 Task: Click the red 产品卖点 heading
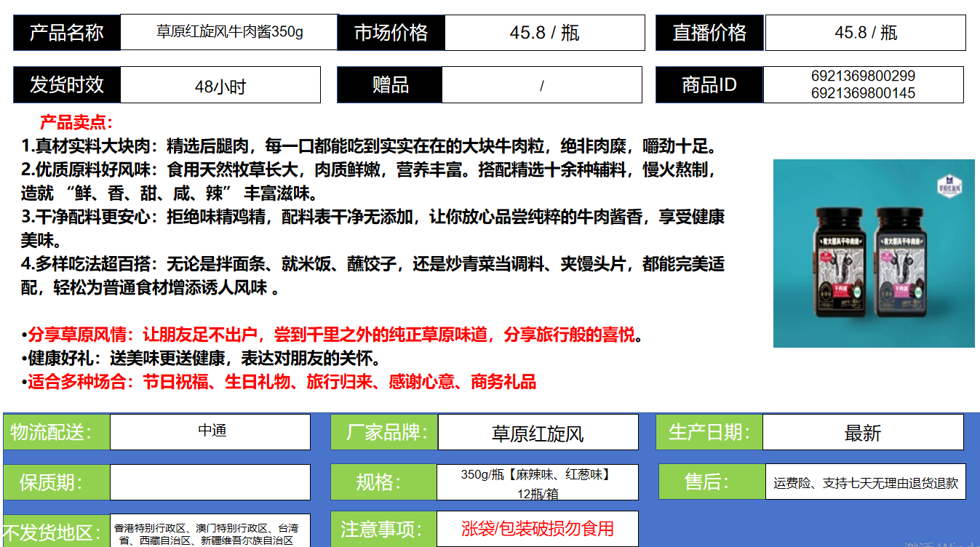pyautogui.click(x=76, y=122)
